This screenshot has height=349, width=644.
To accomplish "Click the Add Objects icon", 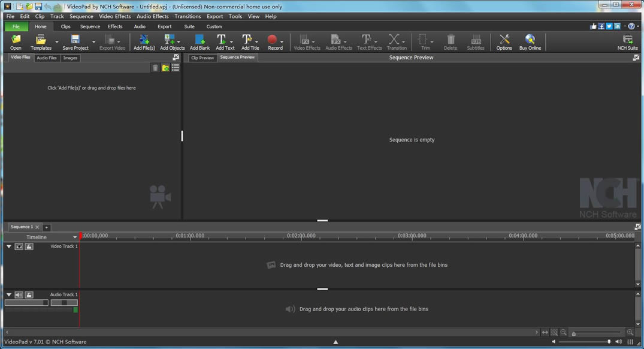I will pyautogui.click(x=169, y=40).
